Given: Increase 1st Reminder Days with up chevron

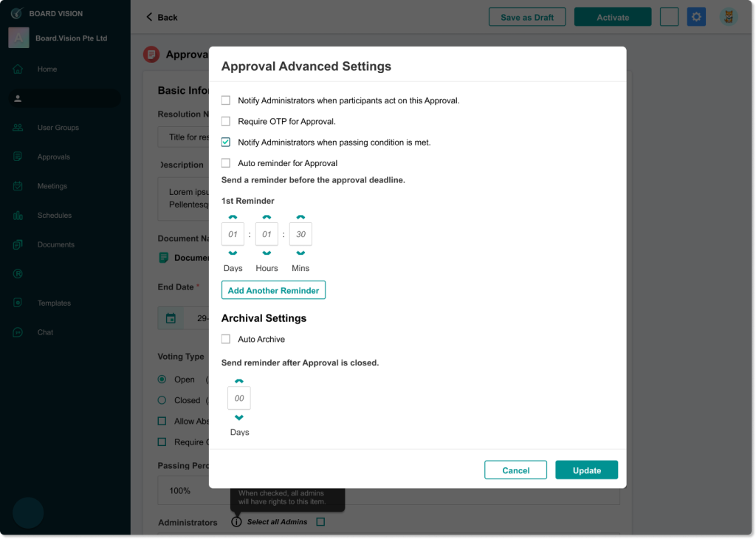Looking at the screenshot, I should (x=233, y=217).
